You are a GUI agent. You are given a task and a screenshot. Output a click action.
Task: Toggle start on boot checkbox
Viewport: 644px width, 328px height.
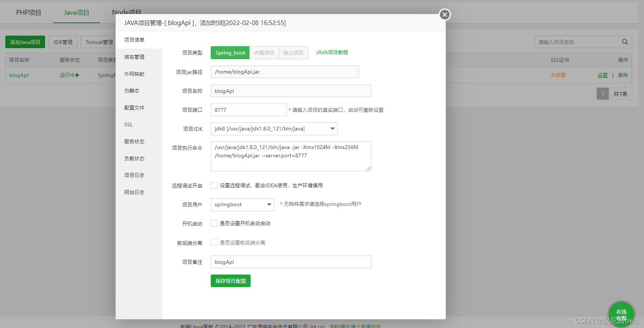(214, 223)
